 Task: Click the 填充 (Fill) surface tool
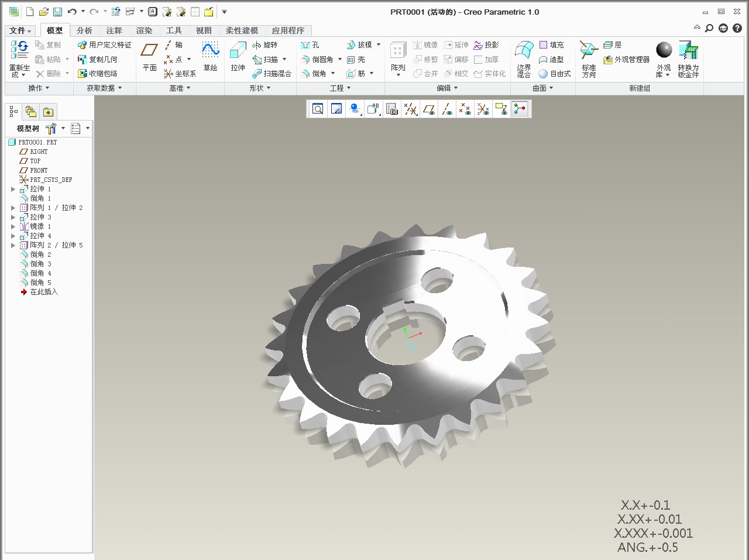tap(551, 45)
